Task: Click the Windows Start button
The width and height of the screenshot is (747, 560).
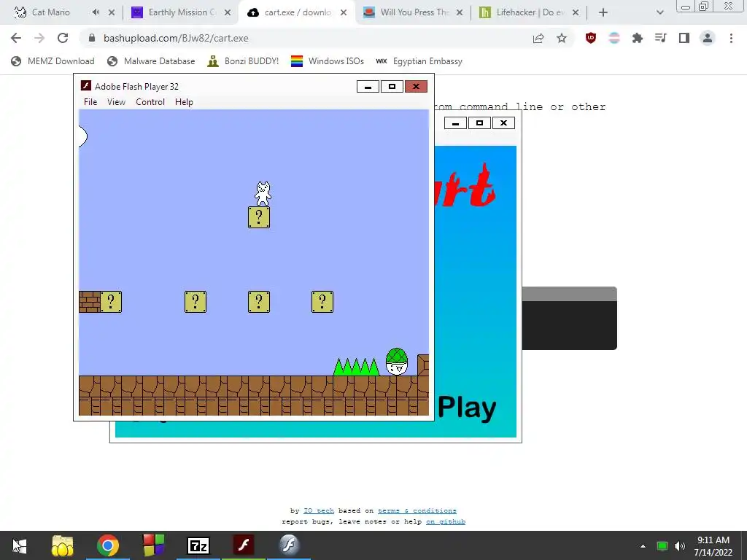Action: coord(19,545)
